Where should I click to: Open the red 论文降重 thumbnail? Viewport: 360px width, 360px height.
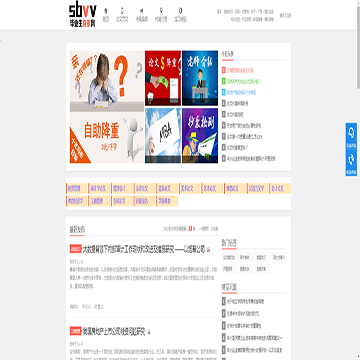(x=163, y=78)
